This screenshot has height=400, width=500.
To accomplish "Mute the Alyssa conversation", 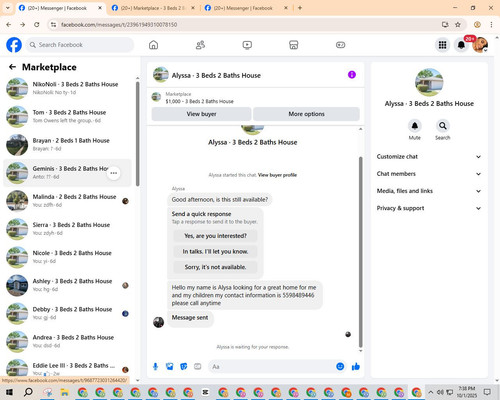I will tap(415, 126).
